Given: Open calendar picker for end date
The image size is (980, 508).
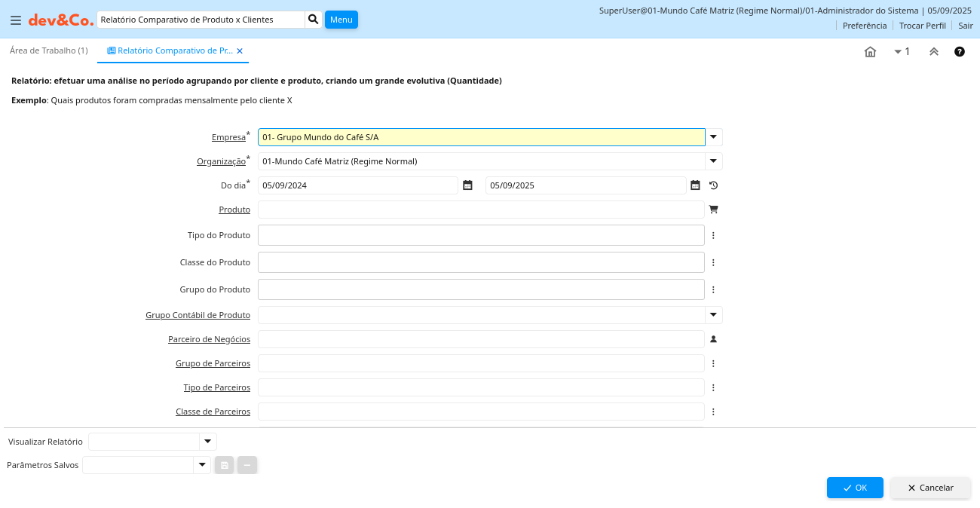Looking at the screenshot, I should 695,185.
